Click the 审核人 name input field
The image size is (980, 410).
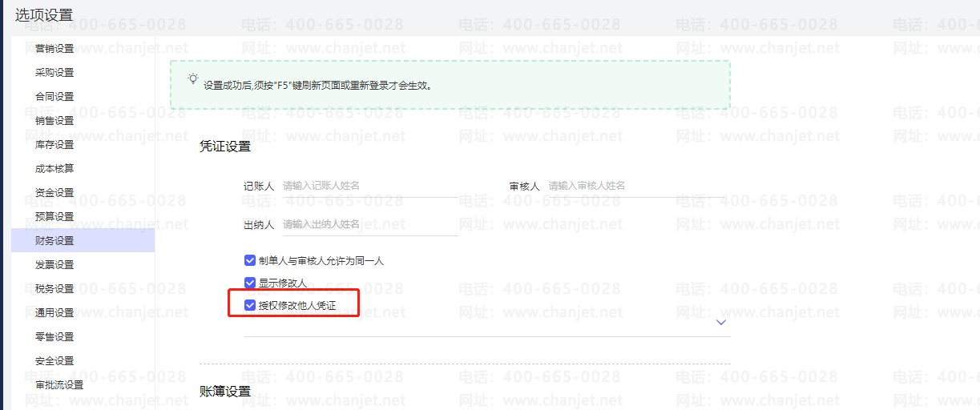[635, 186]
